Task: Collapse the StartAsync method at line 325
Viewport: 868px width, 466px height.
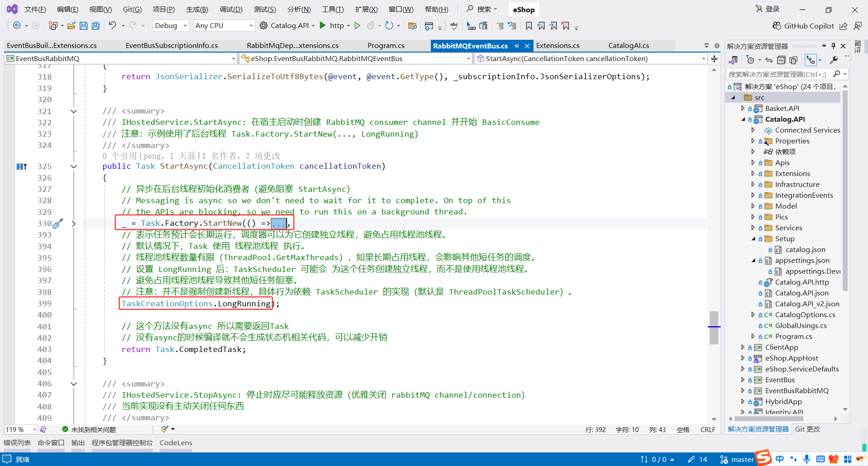Action: coord(74,166)
